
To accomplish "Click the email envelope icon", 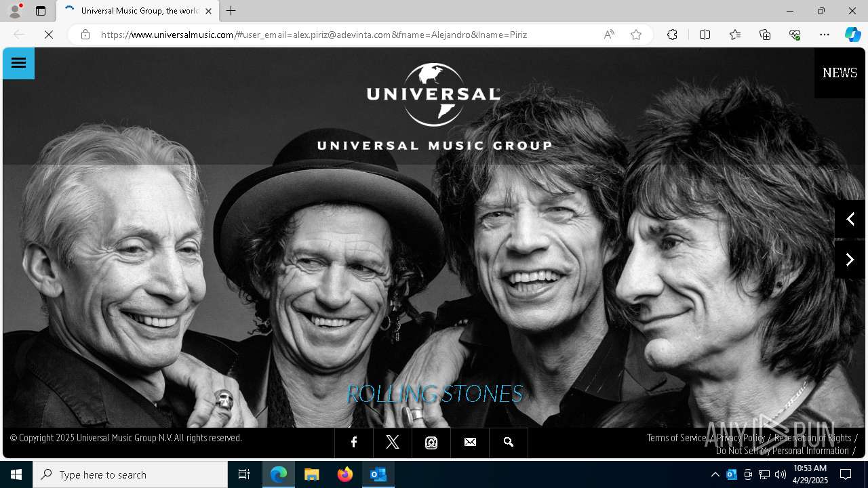I will click(470, 443).
